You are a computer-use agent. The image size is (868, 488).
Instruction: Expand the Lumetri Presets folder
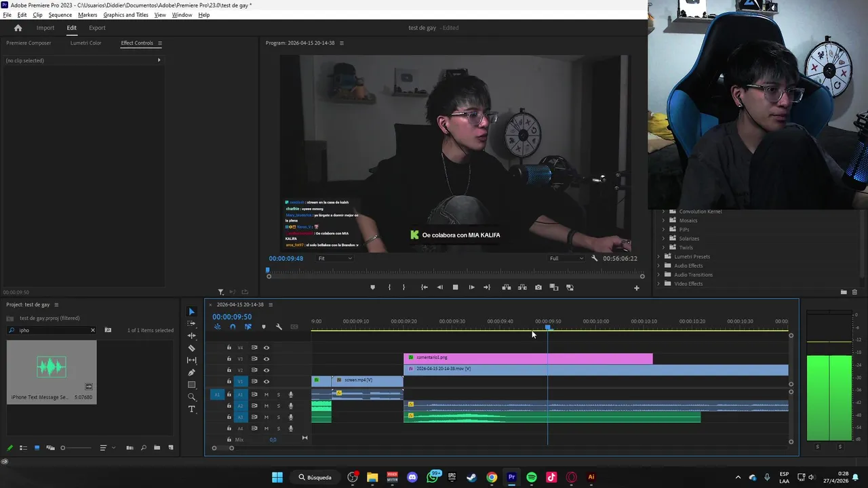pyautogui.click(x=658, y=257)
